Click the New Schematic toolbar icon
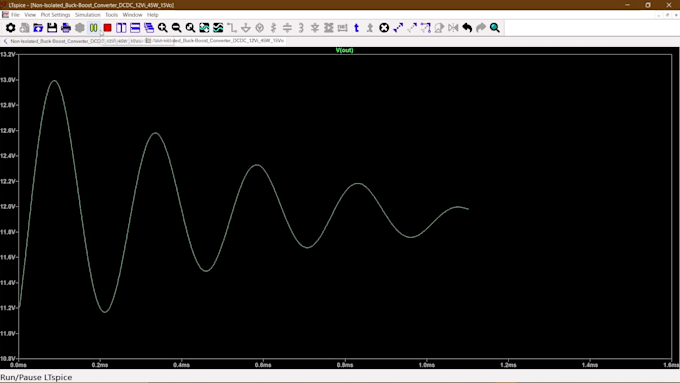The image size is (680, 383). tap(24, 28)
